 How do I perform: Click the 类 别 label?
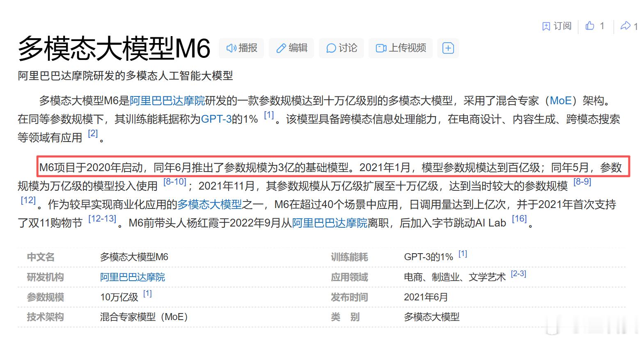coord(345,317)
